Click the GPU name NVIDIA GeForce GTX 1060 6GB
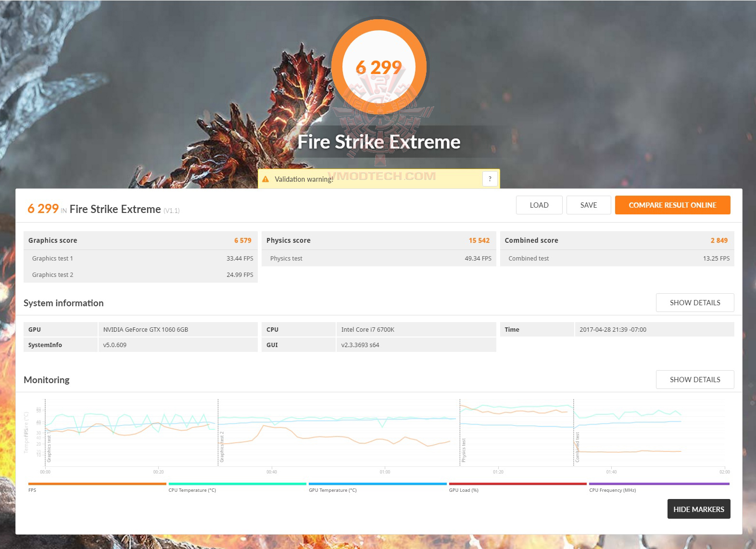The width and height of the screenshot is (756, 549). pyautogui.click(x=146, y=329)
